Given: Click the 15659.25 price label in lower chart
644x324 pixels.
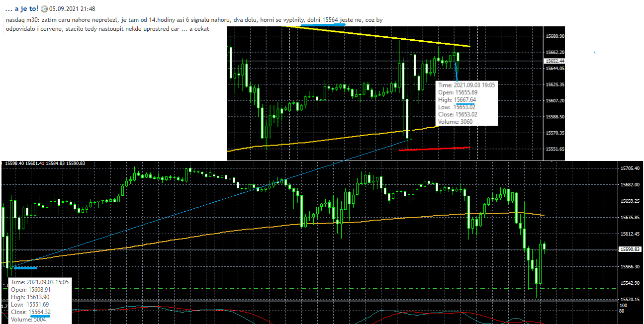Looking at the screenshot, I should [x=631, y=201].
